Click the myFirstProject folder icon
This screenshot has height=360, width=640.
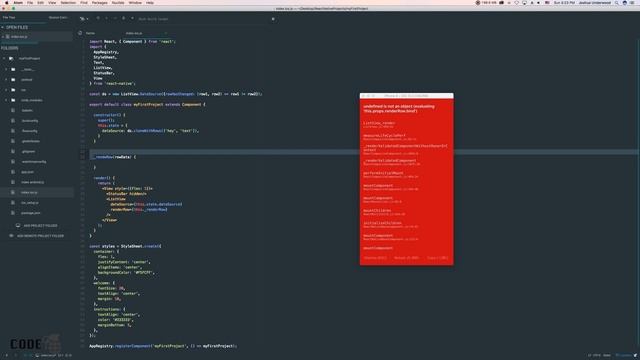pyautogui.click(x=11, y=58)
